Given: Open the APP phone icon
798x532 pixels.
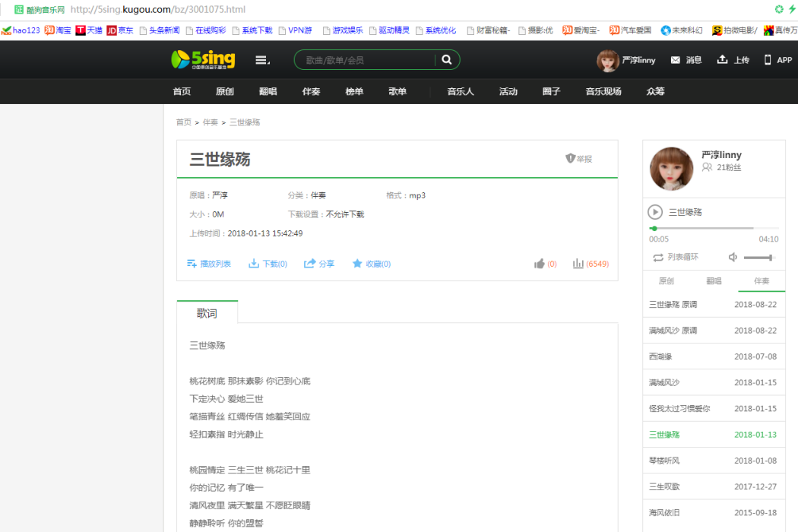Looking at the screenshot, I should click(x=768, y=60).
